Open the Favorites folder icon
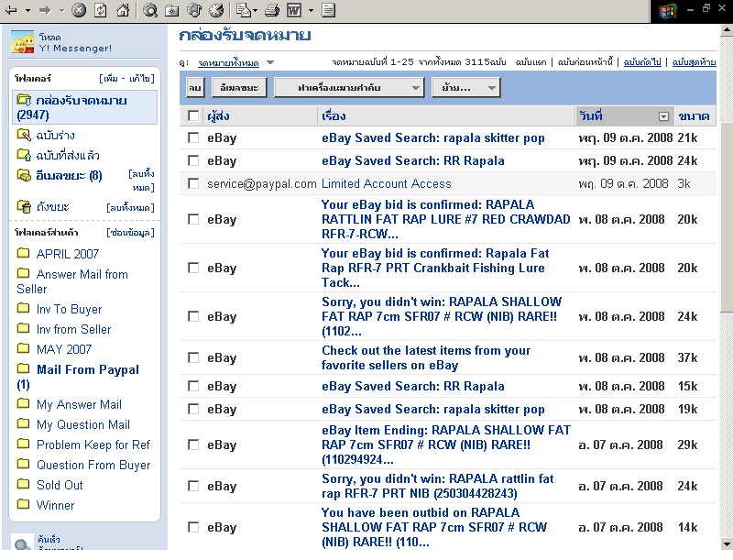 point(172,10)
